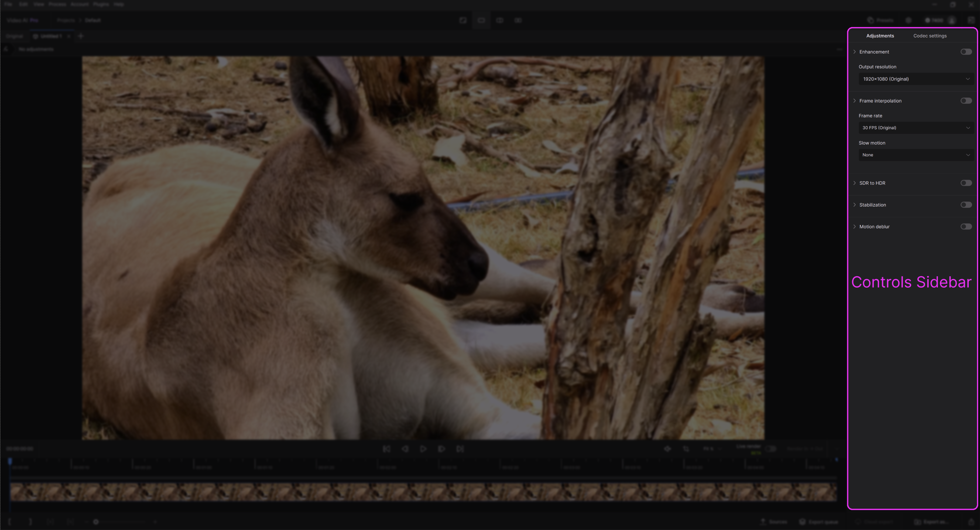Screen dimensions: 980x530
Task: Click the timeline filmstrip thumbnail track
Action: click(423, 491)
